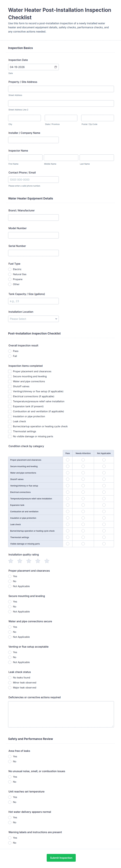The image size is (121, 868).
Task: Tick the Shutoff valves checkbox
Action: click(10, 387)
